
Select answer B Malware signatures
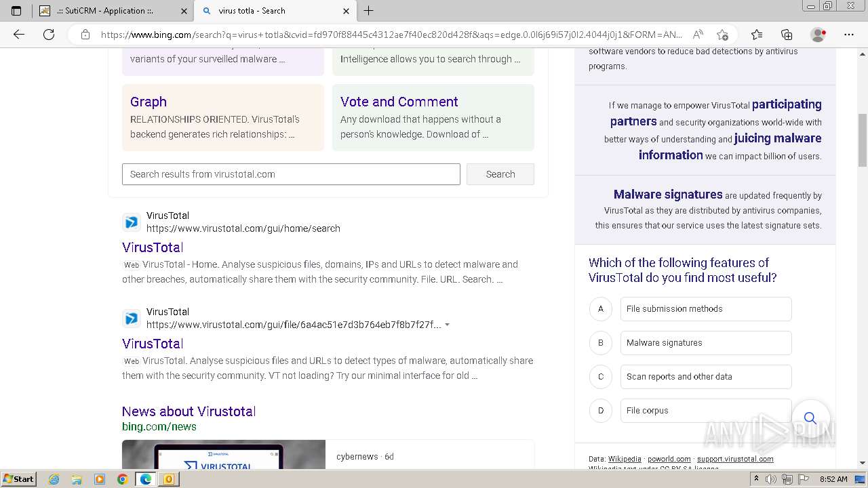coord(600,343)
